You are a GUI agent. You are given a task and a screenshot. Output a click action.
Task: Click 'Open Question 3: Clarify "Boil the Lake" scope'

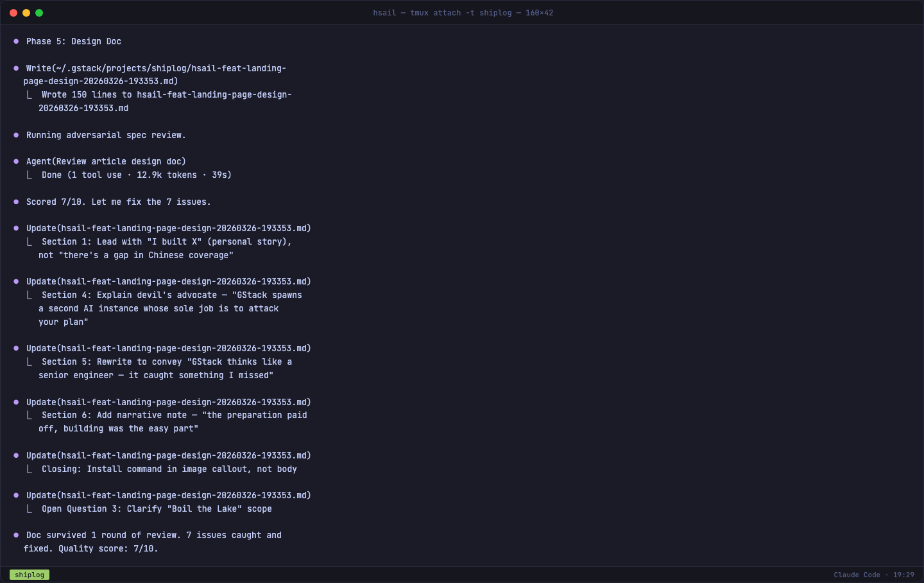click(157, 509)
